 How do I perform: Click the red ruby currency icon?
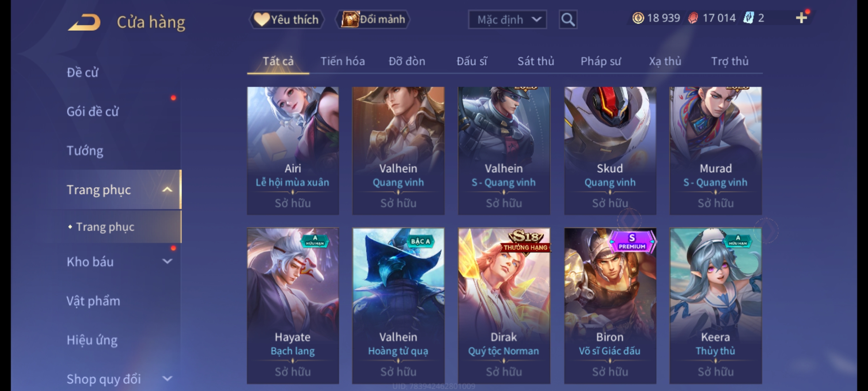[693, 18]
